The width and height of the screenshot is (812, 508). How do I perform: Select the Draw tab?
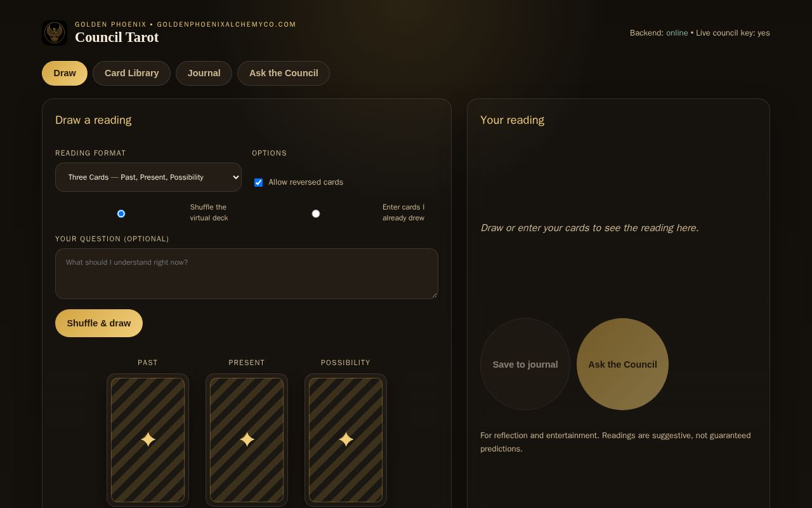(65, 73)
